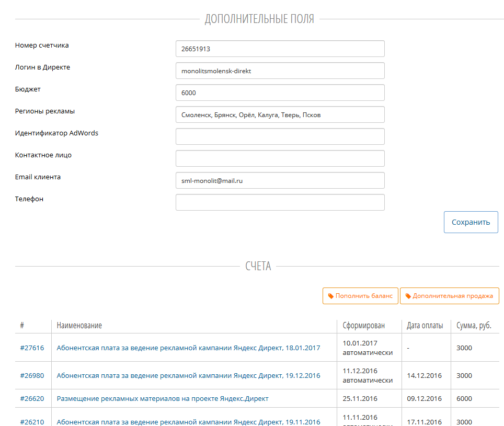Click the Дополнительная продажа button label

(x=453, y=296)
